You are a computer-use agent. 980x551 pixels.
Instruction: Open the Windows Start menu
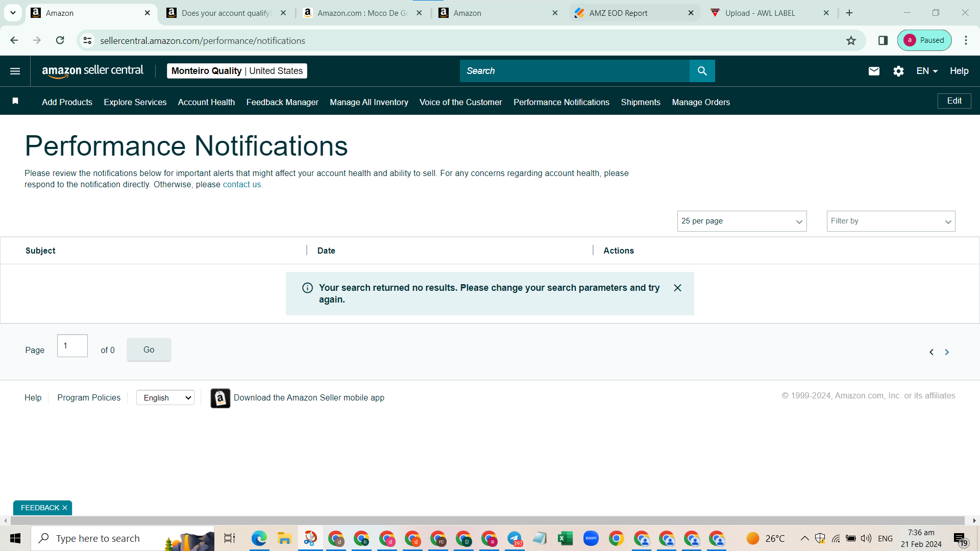click(x=15, y=538)
